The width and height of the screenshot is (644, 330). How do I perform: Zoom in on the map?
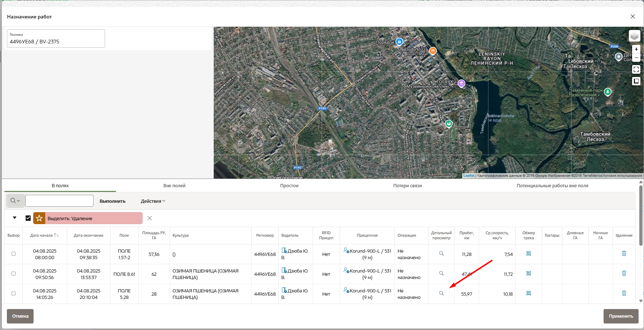click(636, 49)
